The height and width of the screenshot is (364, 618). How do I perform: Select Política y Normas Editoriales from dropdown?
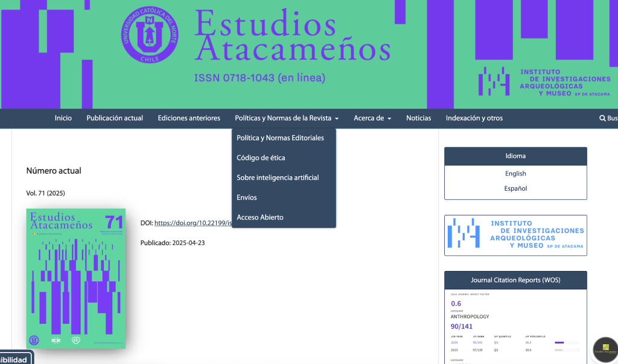(x=280, y=138)
